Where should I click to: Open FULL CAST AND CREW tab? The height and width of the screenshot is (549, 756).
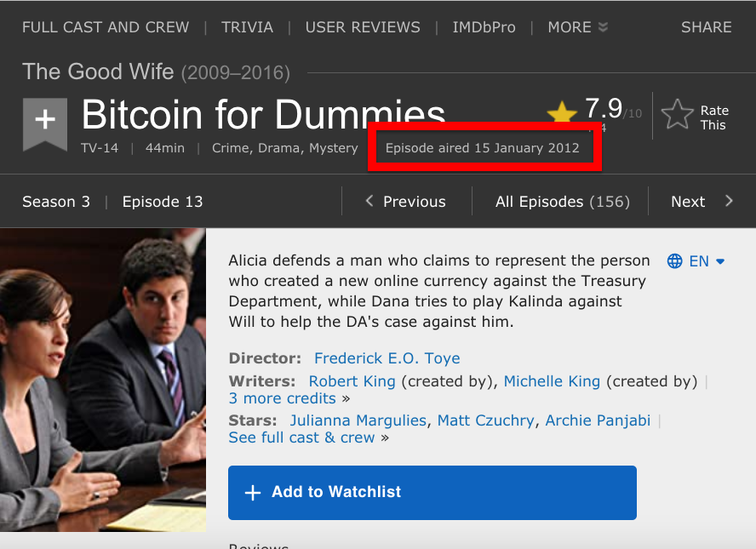[106, 27]
